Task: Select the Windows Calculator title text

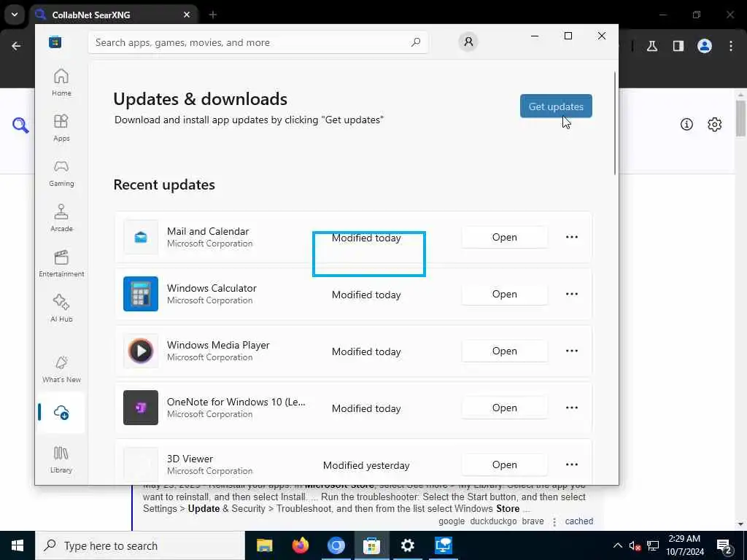Action: (x=212, y=288)
